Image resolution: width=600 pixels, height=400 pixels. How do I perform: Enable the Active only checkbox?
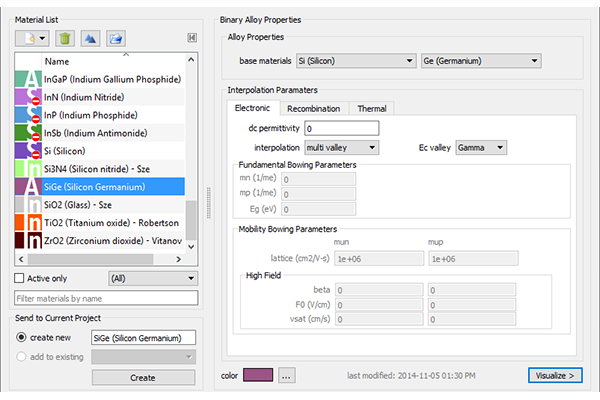pos(19,278)
